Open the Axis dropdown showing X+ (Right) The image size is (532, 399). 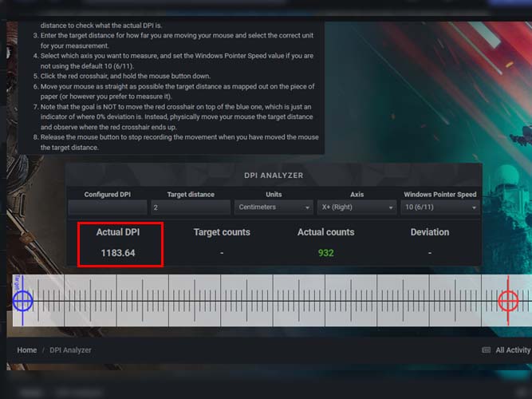pos(357,207)
